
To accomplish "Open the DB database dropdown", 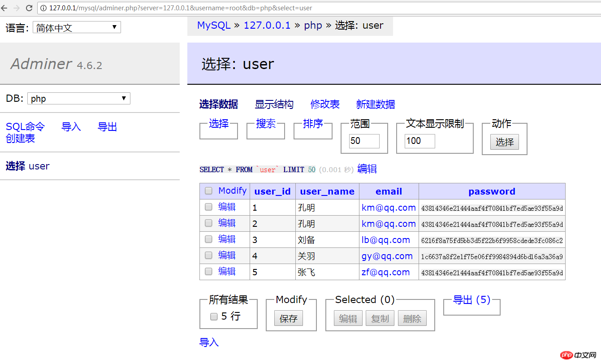I will click(79, 99).
